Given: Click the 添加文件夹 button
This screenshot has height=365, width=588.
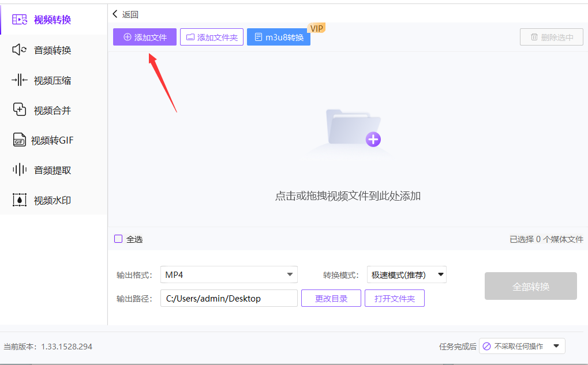Looking at the screenshot, I should tap(212, 37).
